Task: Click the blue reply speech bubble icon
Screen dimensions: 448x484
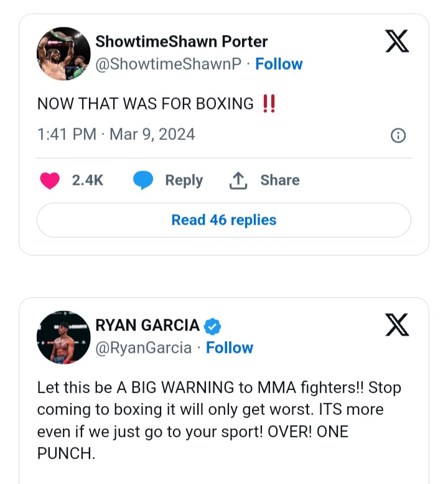Action: 143,180
